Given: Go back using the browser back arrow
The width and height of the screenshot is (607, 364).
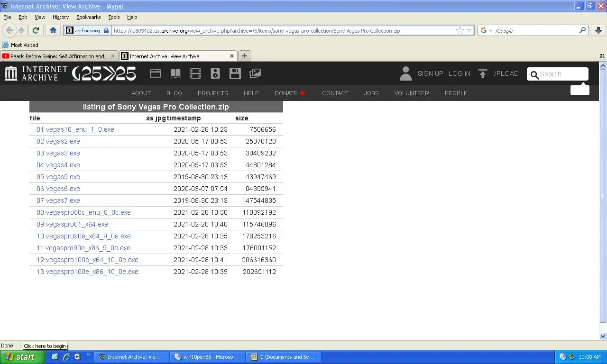Looking at the screenshot, I should tap(9, 30).
